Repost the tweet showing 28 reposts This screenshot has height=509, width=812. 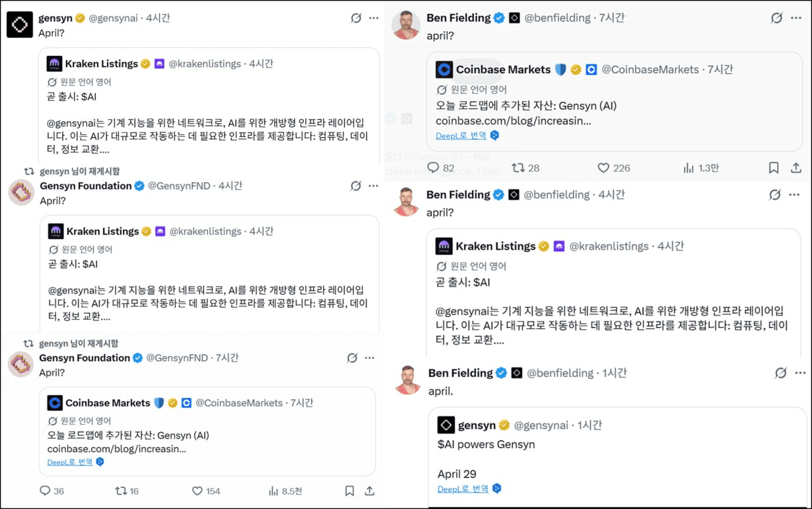tap(518, 168)
